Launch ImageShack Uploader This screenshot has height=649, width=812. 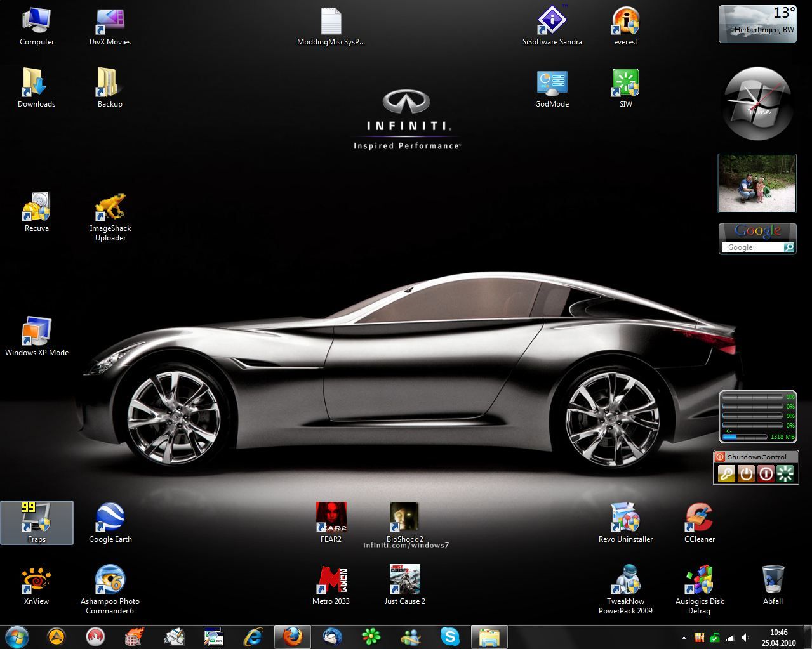(110, 217)
